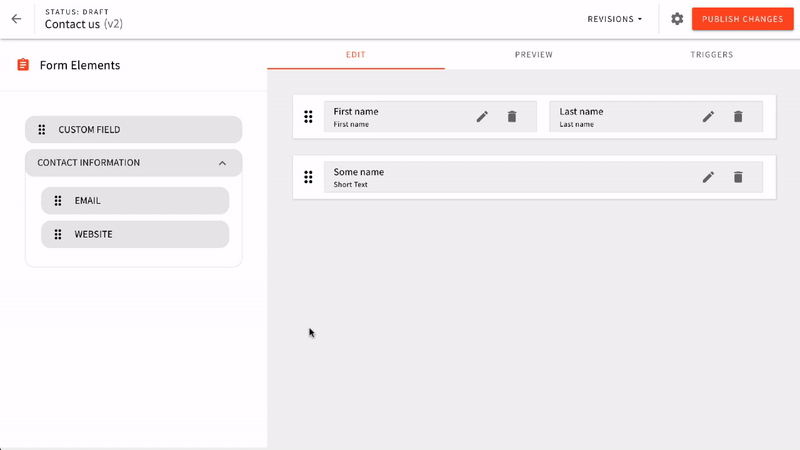800x450 pixels.
Task: Select the Email form element
Action: point(135,201)
